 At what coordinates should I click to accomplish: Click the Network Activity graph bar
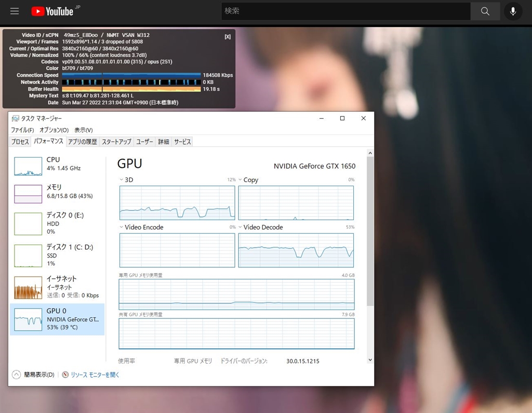coord(131,82)
